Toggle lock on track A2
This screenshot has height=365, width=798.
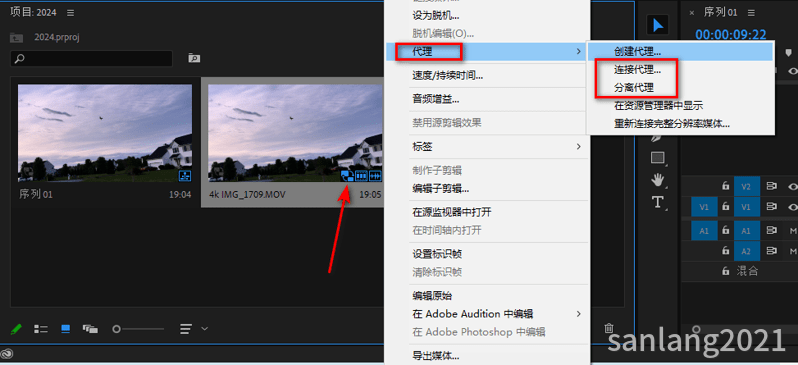(x=725, y=251)
